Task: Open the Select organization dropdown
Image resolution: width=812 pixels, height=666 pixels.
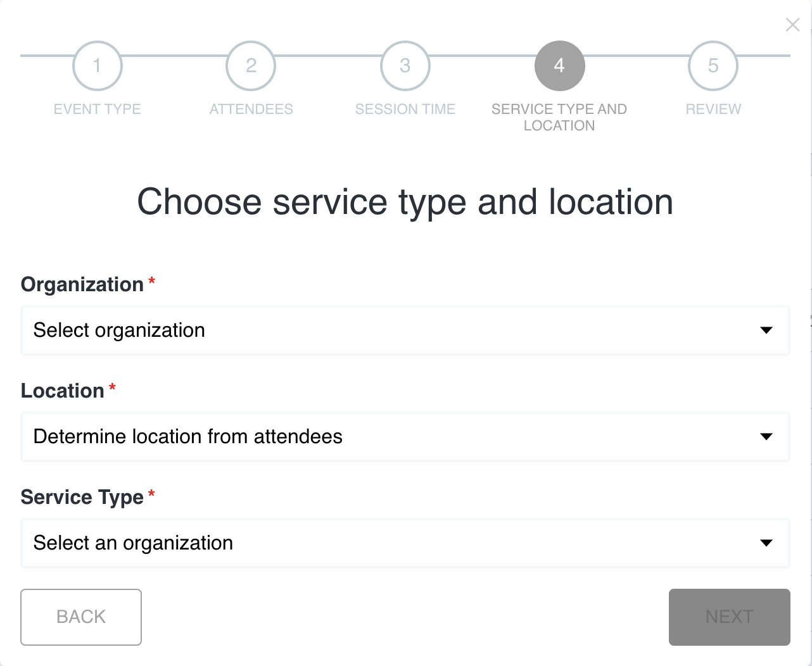Action: [x=405, y=330]
